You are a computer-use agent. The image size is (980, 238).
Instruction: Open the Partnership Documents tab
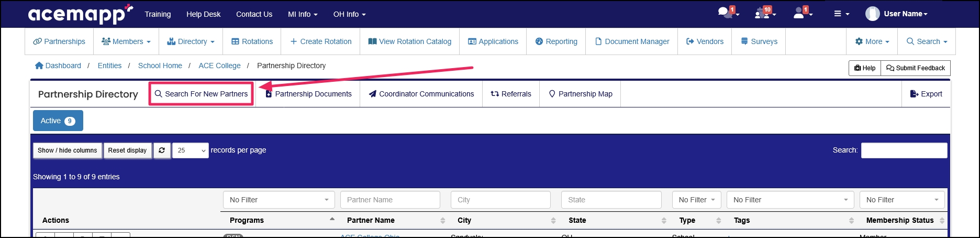click(308, 94)
